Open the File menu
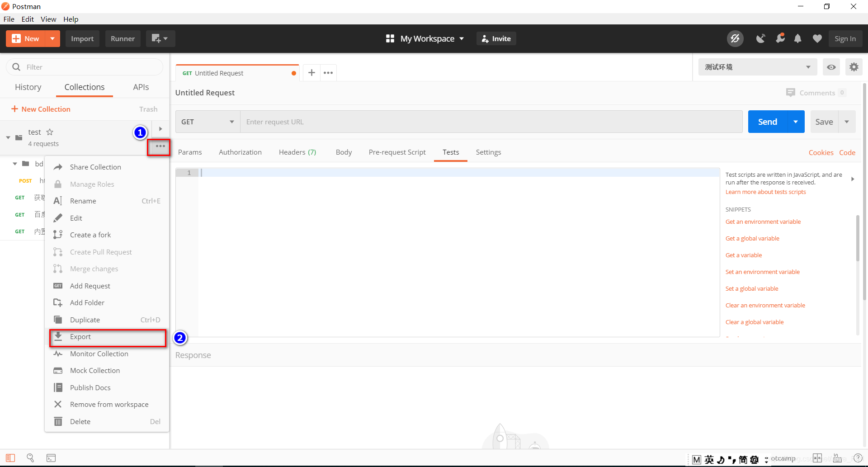Viewport: 868px width, 467px height. pos(9,19)
